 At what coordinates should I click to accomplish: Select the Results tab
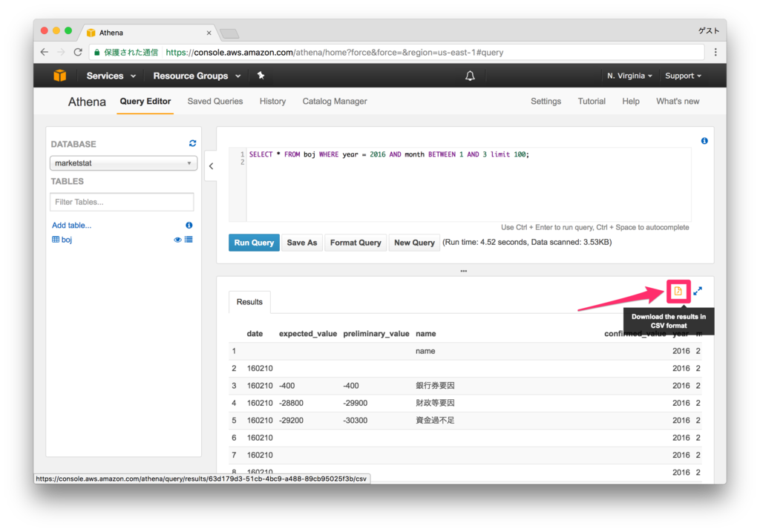[249, 302]
